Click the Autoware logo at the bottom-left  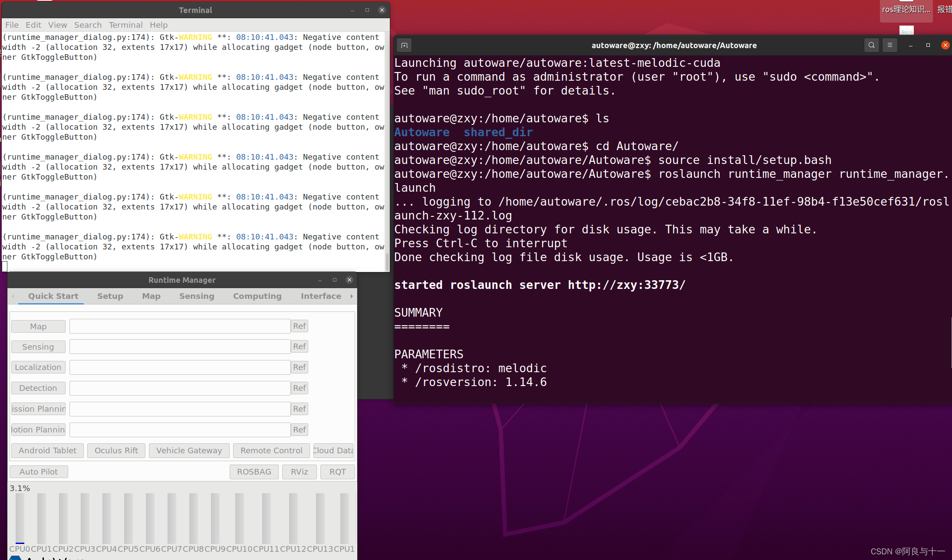pyautogui.click(x=15, y=557)
